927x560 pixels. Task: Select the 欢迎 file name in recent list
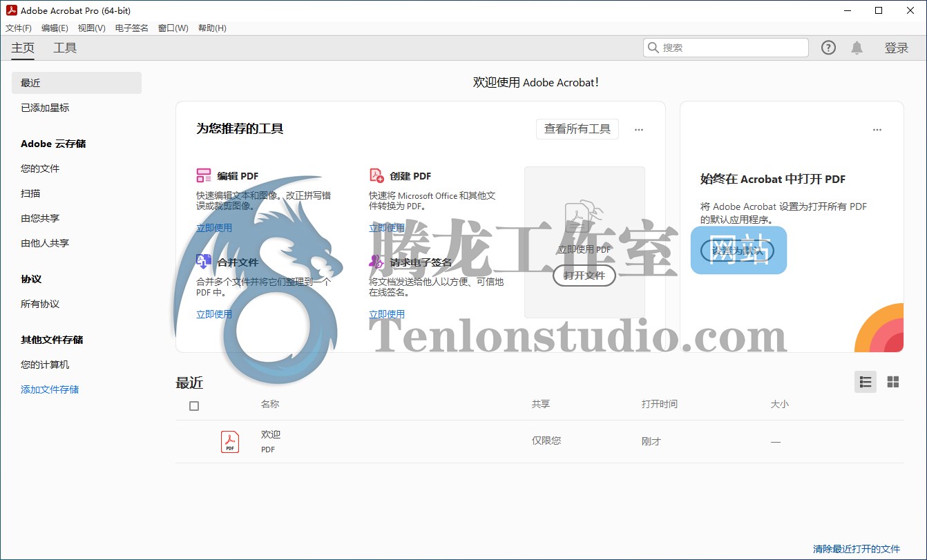pos(271,434)
